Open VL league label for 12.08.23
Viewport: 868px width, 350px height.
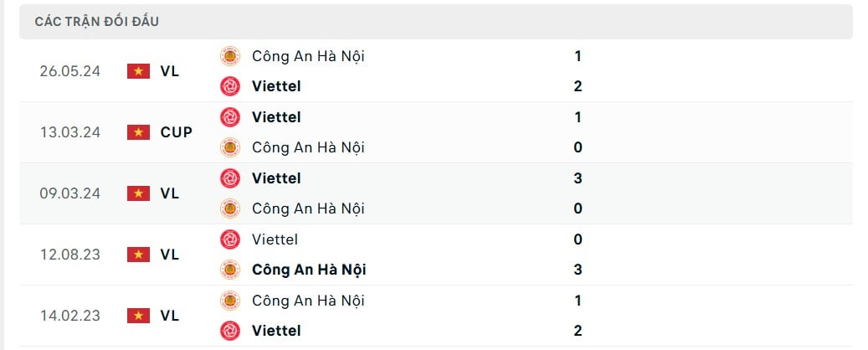(170, 255)
